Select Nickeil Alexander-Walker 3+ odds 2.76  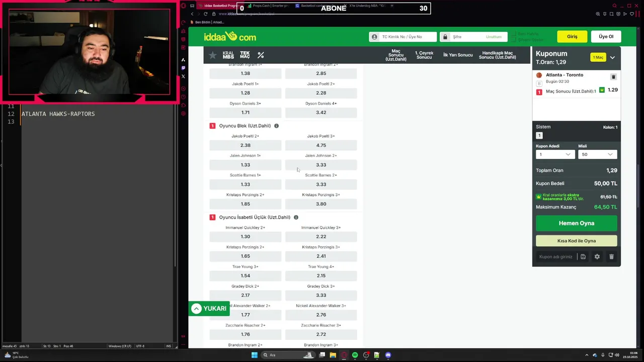(x=321, y=315)
